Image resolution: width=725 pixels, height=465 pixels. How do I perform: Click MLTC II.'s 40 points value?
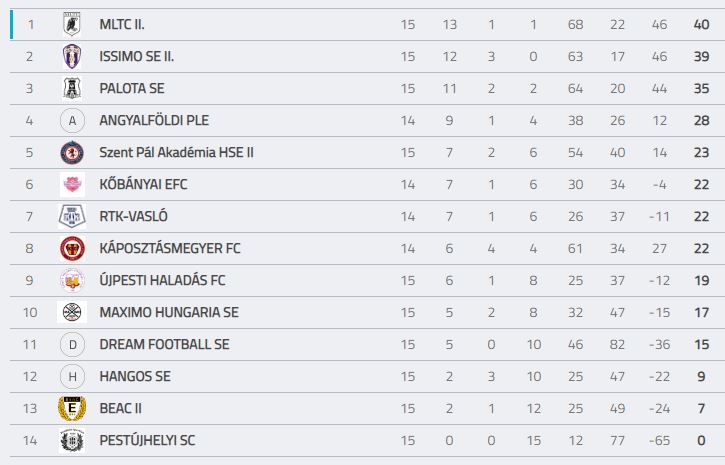[x=701, y=24]
